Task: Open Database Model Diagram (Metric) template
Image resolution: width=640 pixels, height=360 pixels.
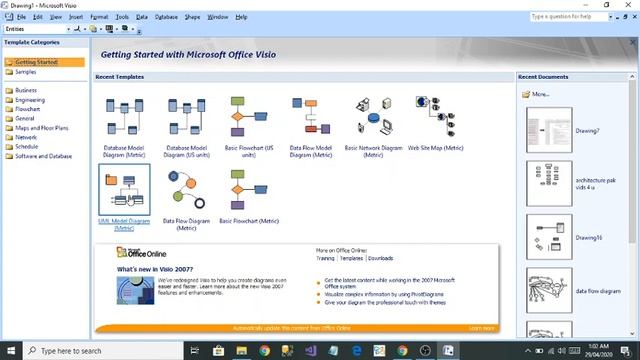Action: tap(124, 127)
